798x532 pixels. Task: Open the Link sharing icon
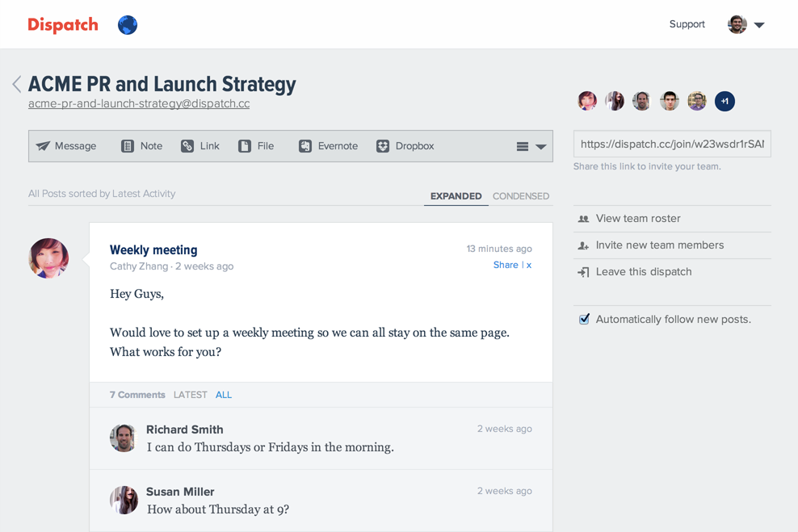click(x=187, y=145)
